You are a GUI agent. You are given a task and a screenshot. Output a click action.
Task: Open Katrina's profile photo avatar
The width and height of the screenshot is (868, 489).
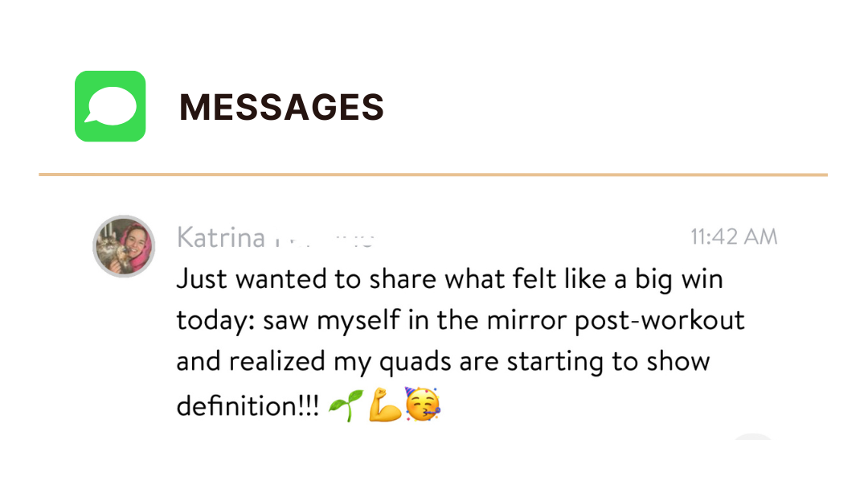123,246
